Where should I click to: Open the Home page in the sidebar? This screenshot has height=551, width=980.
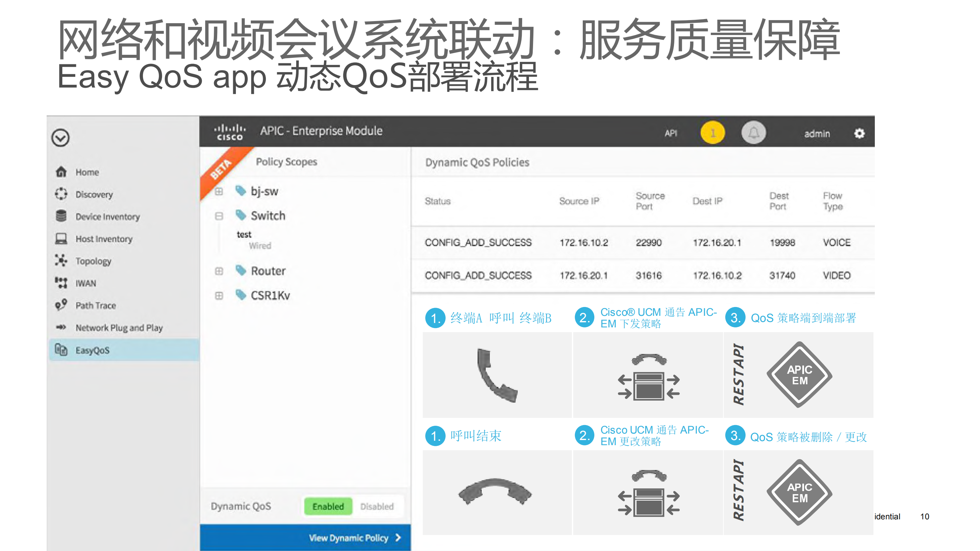pyautogui.click(x=87, y=172)
